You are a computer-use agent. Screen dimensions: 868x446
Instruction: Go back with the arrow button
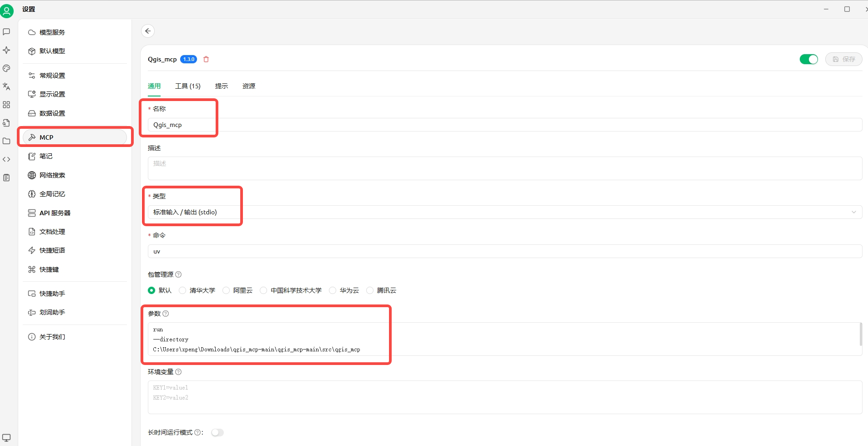point(148,31)
